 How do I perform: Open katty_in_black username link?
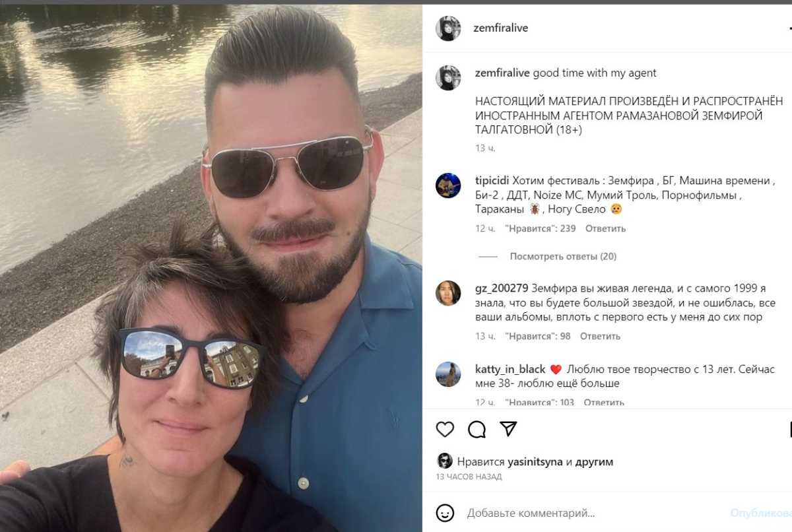click(510, 369)
